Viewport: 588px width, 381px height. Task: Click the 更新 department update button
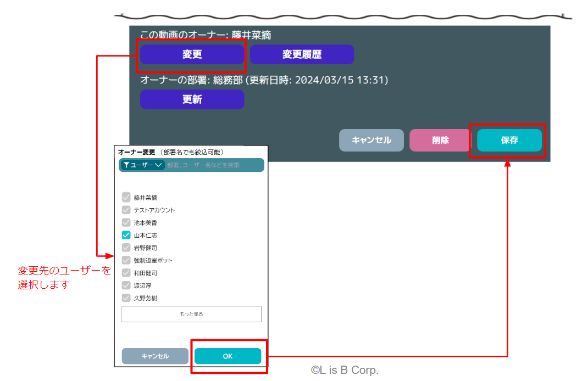pos(192,99)
